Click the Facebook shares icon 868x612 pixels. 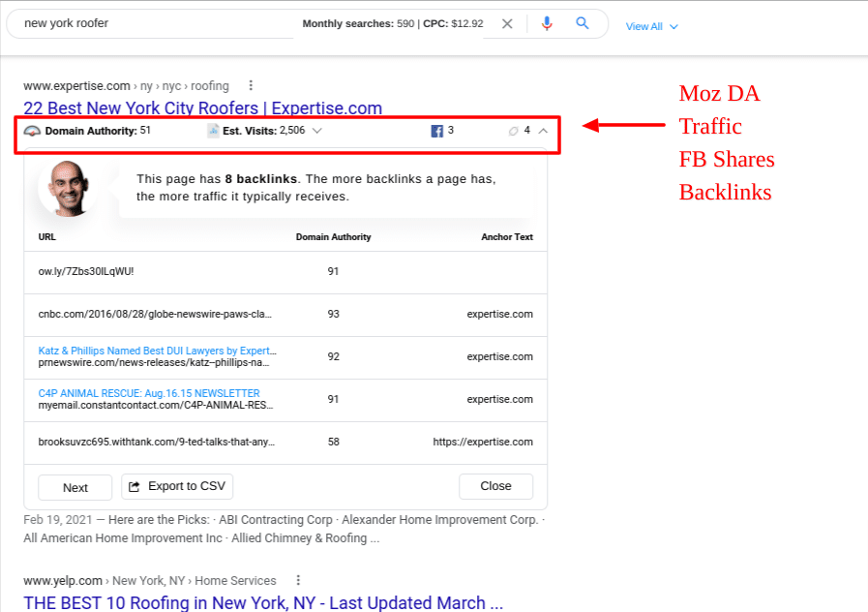click(x=436, y=131)
